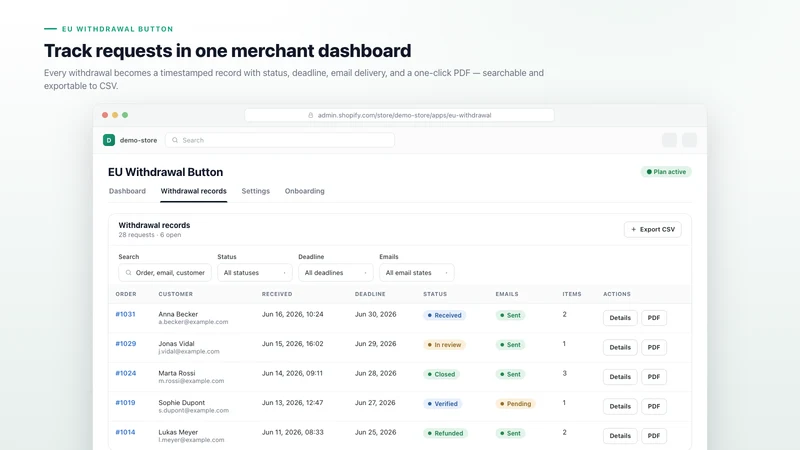The height and width of the screenshot is (450, 800).
Task: Click the Received status badge
Action: tap(444, 315)
